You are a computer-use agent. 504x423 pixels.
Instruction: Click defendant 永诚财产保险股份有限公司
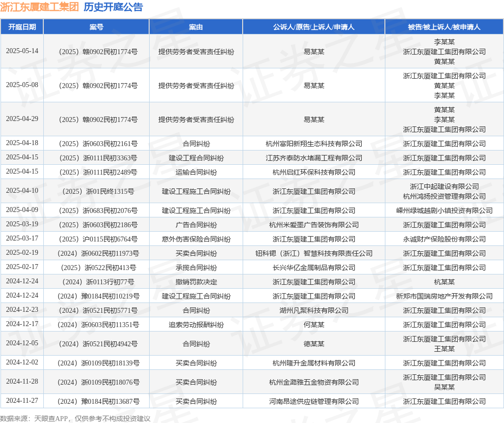pyautogui.click(x=444, y=239)
